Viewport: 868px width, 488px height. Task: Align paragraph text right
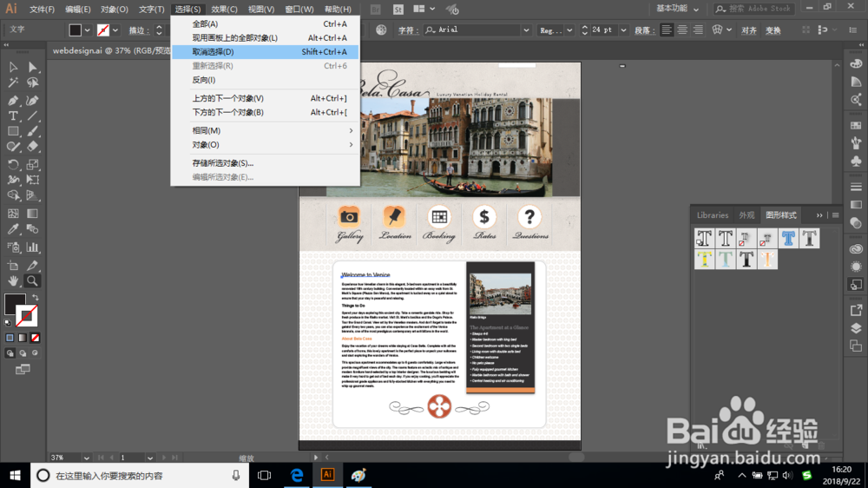coord(698,30)
